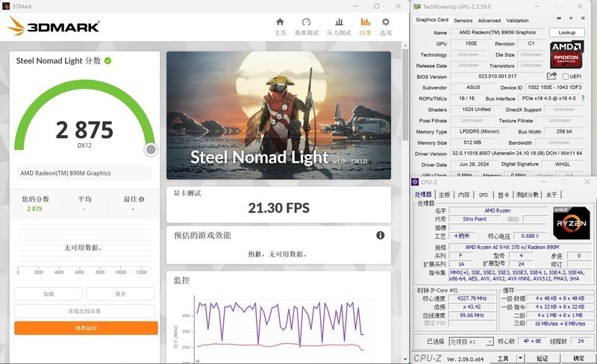Click the 验证 button in CPU-Z
The width and height of the screenshot is (597, 364).
(x=543, y=358)
